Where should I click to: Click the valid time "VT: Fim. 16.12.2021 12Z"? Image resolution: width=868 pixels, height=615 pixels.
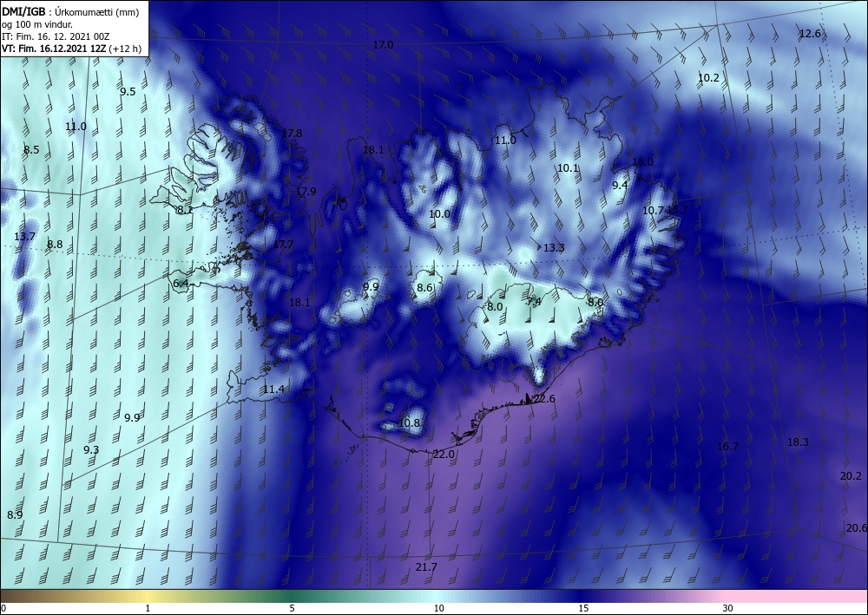coord(54,48)
